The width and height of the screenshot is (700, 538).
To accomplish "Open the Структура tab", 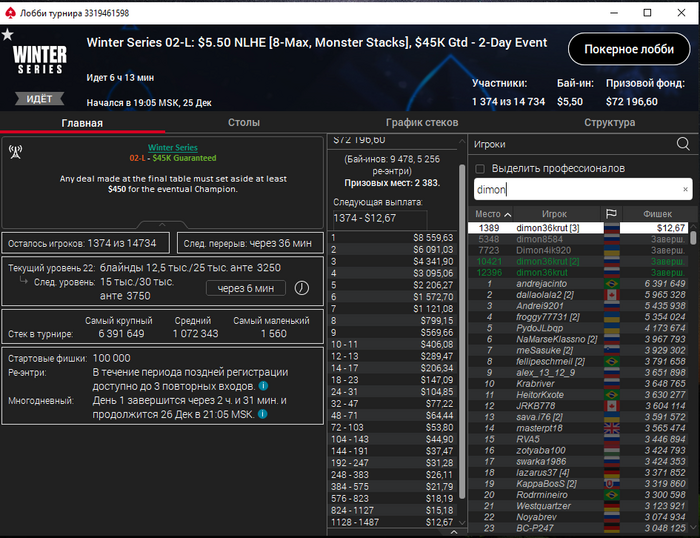I will point(609,122).
